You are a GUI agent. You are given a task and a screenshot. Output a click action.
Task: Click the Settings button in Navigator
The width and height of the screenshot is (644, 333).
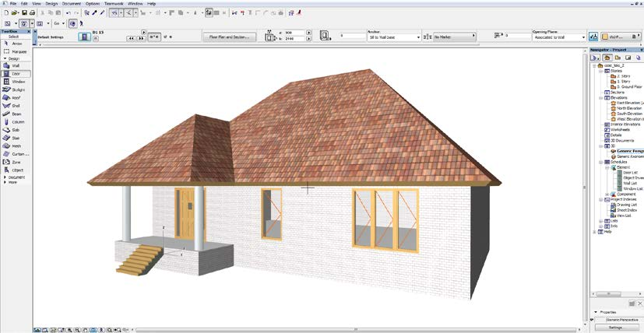[615, 328]
